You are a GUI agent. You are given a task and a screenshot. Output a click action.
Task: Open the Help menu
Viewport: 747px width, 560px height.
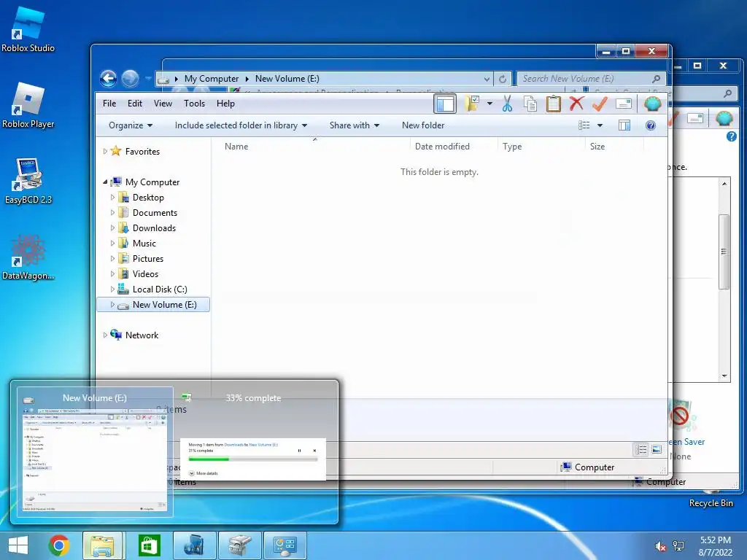[x=225, y=104]
